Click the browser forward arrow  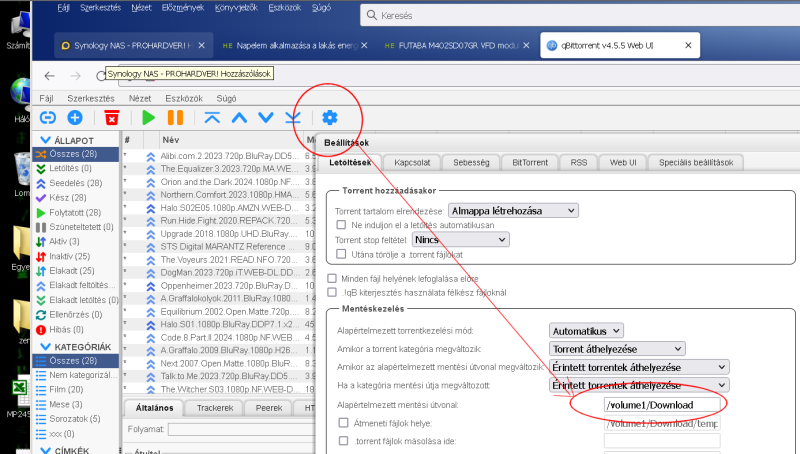click(x=76, y=76)
